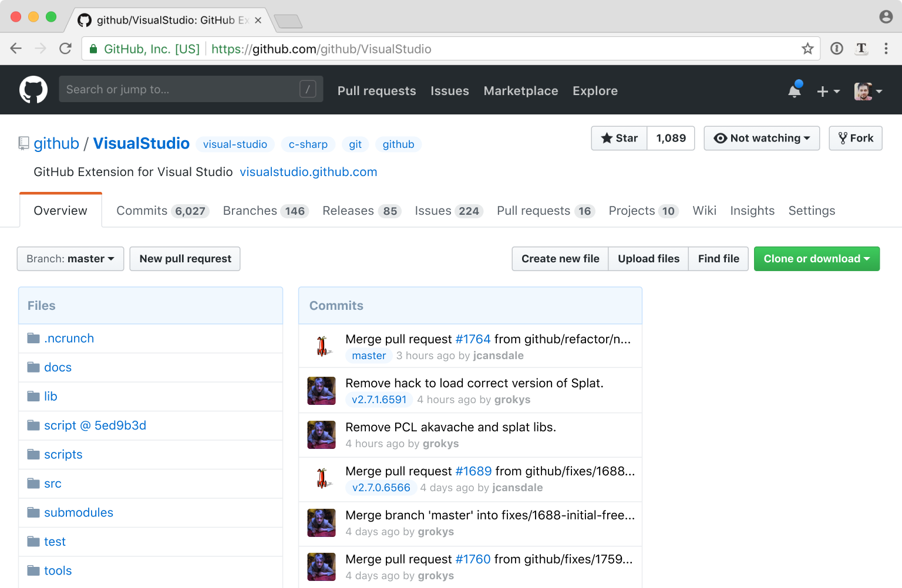Click the Upload files button

point(648,259)
